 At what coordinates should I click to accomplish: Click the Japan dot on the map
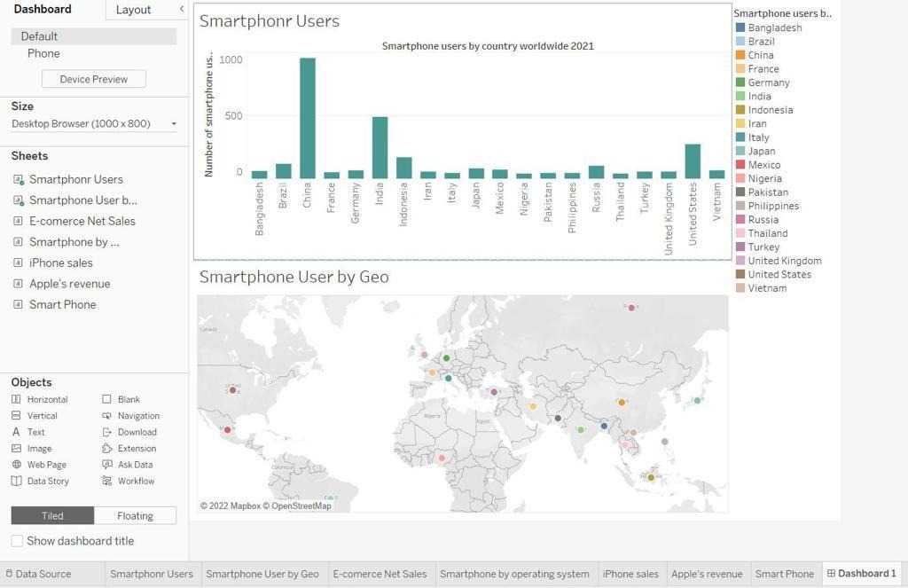(697, 400)
